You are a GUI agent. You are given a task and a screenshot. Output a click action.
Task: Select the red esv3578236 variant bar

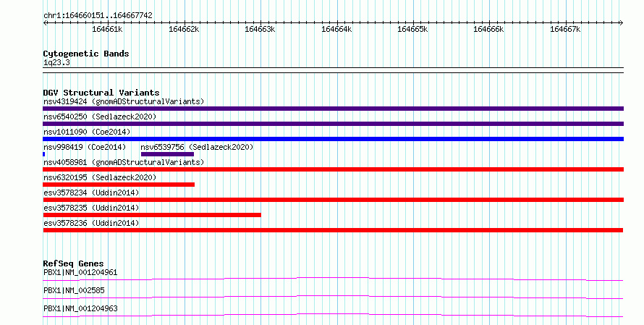(x=333, y=230)
